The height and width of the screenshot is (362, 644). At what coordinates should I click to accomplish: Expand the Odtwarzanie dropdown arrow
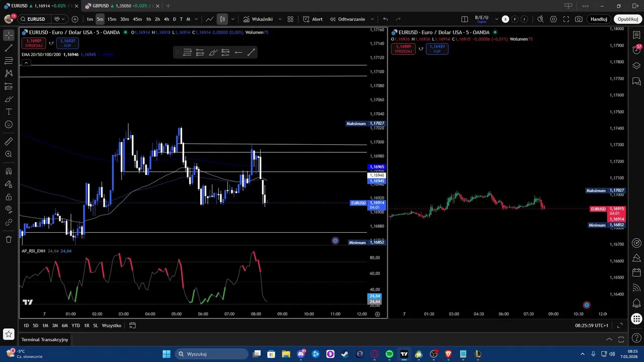pyautogui.click(x=372, y=19)
